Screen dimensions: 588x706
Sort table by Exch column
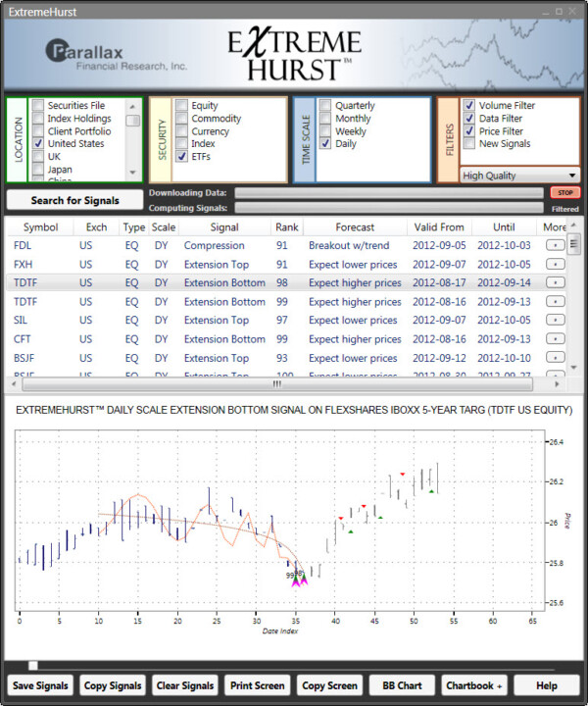tap(96, 227)
